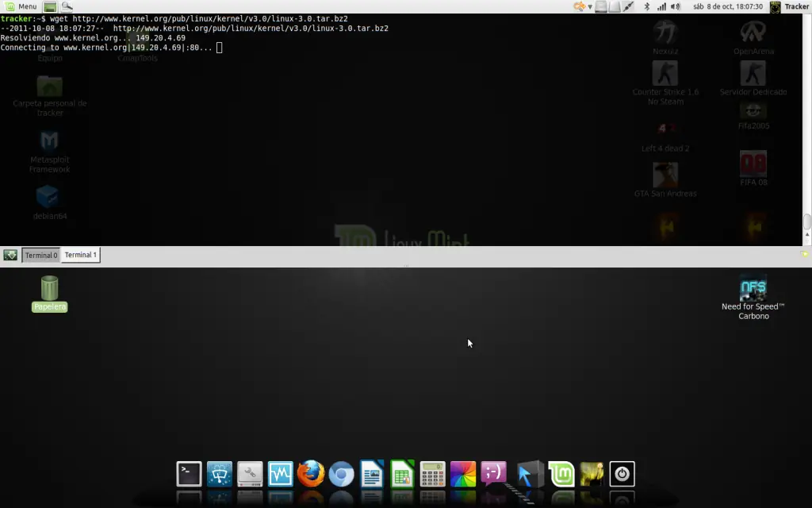The height and width of the screenshot is (508, 812).
Task: Open the Disk Utility wrench icon in dock
Action: coord(250,474)
